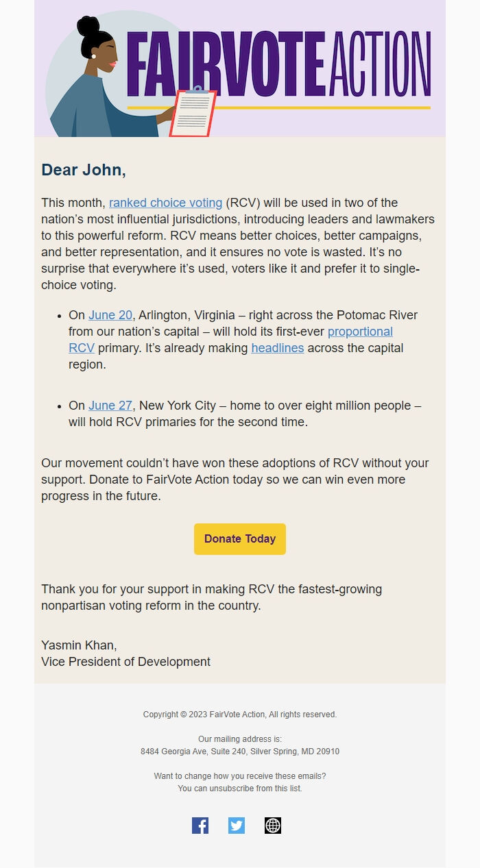Open the Twitter bird icon
The image size is (480, 868).
tap(237, 826)
